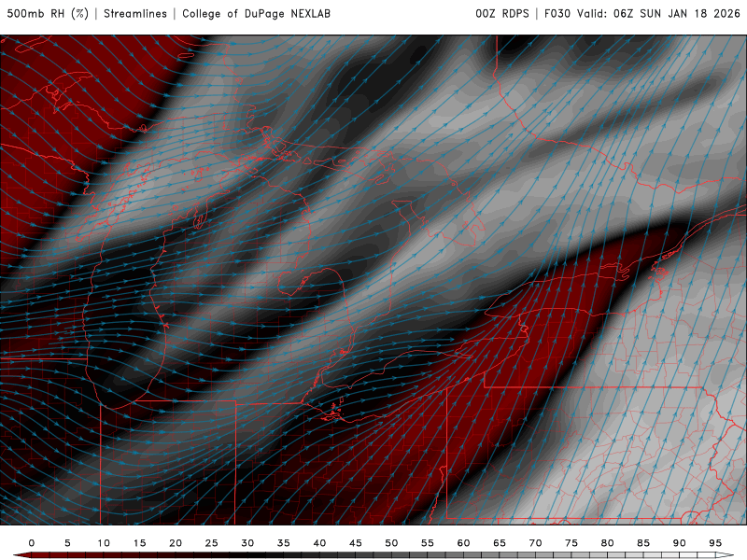Image resolution: width=747 pixels, height=560 pixels.
Task: Click the '500mb RH (%)' title text
Action: (48, 13)
